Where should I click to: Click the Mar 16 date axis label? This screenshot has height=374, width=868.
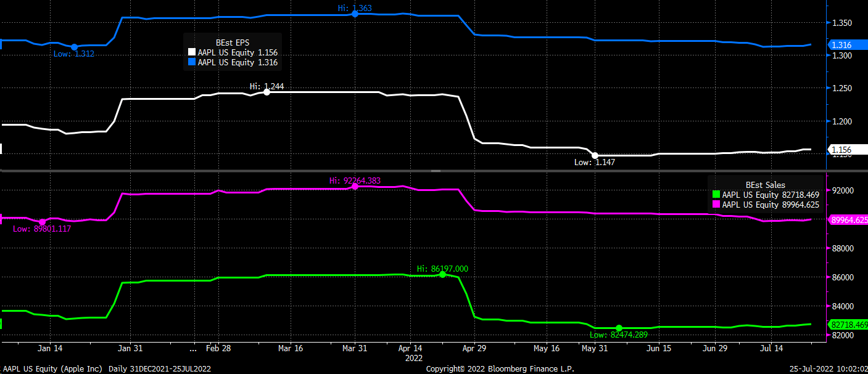[x=289, y=348]
